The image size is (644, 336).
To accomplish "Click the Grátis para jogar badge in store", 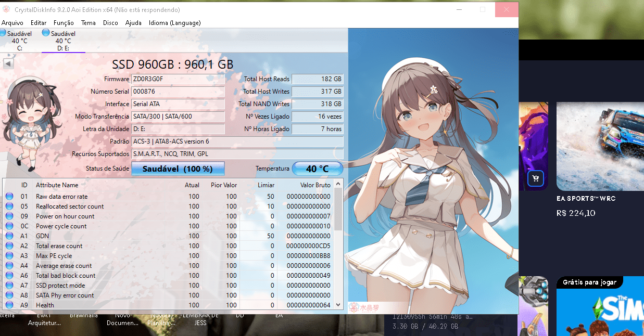I will (590, 282).
